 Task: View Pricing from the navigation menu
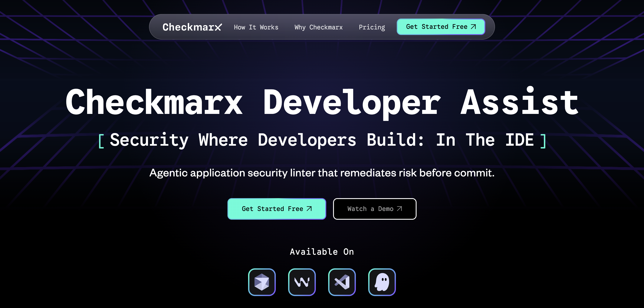372,27
